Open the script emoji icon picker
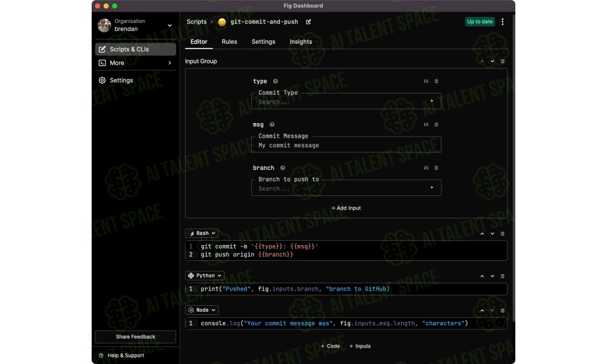Image resolution: width=607 pixels, height=364 pixels. (x=222, y=22)
